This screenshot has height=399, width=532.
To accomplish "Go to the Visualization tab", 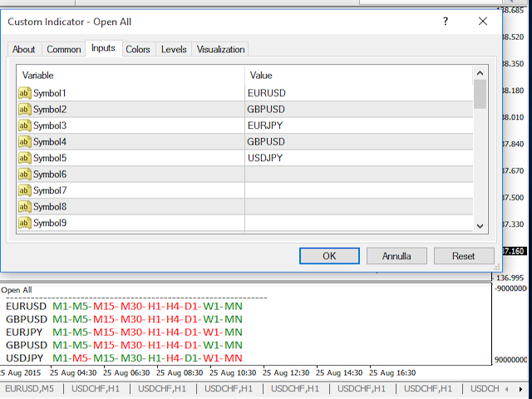I will 220,50.
